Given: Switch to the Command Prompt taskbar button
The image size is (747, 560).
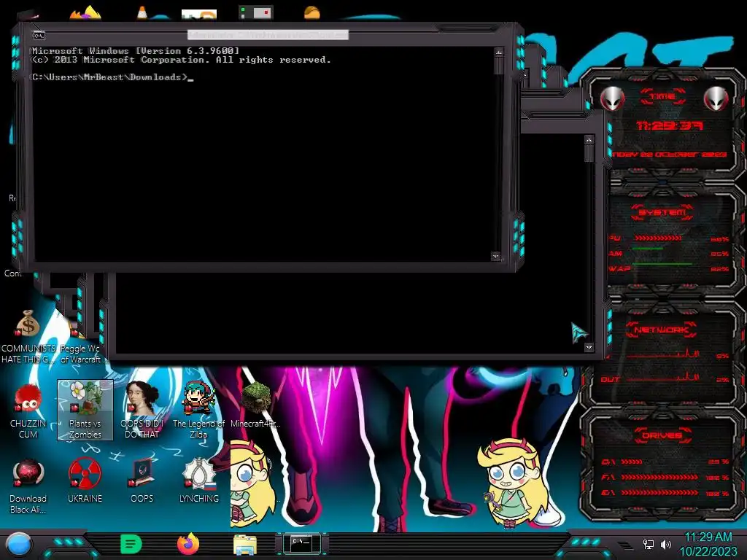Looking at the screenshot, I should 302,544.
